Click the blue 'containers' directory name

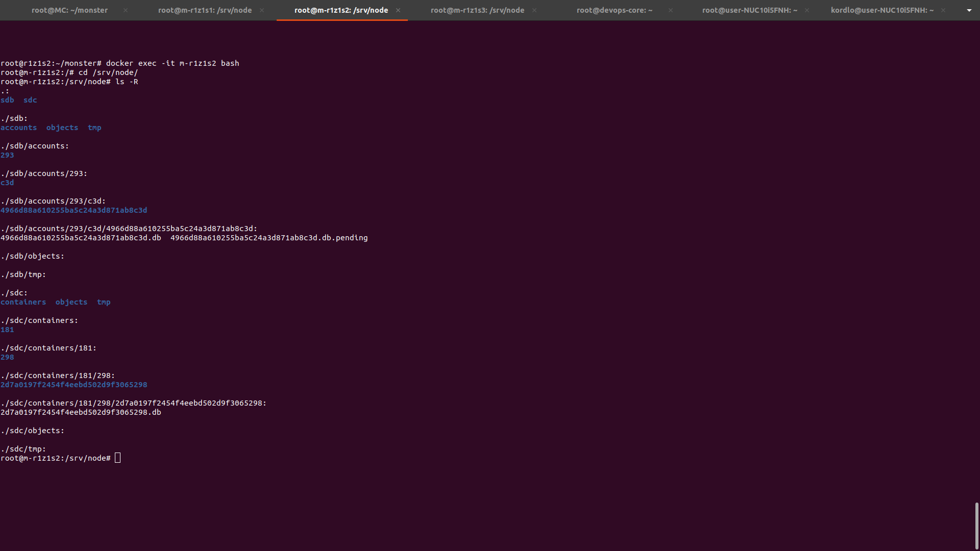point(23,302)
